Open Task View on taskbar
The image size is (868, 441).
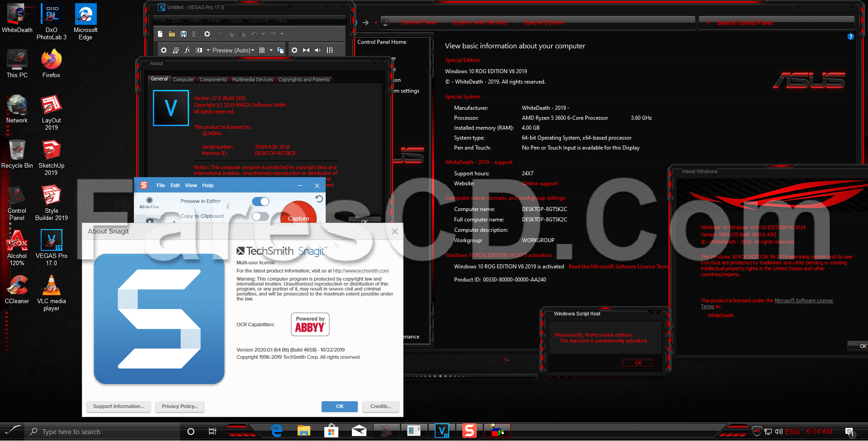[213, 431]
